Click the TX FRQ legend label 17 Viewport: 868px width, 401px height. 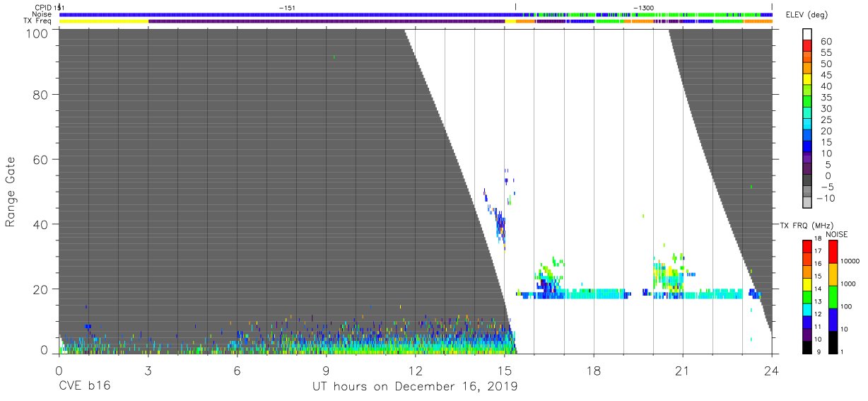818,251
